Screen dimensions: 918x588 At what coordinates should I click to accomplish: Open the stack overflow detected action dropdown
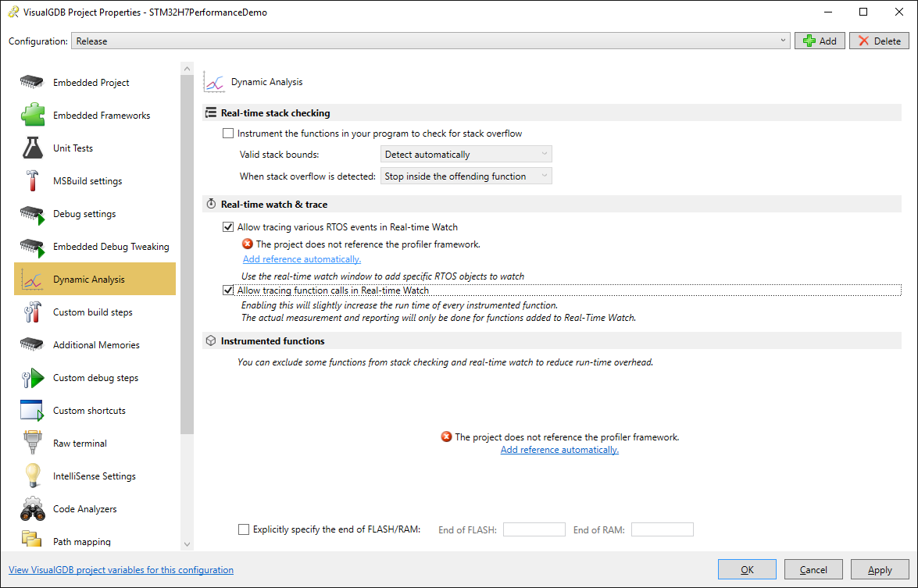pyautogui.click(x=466, y=176)
